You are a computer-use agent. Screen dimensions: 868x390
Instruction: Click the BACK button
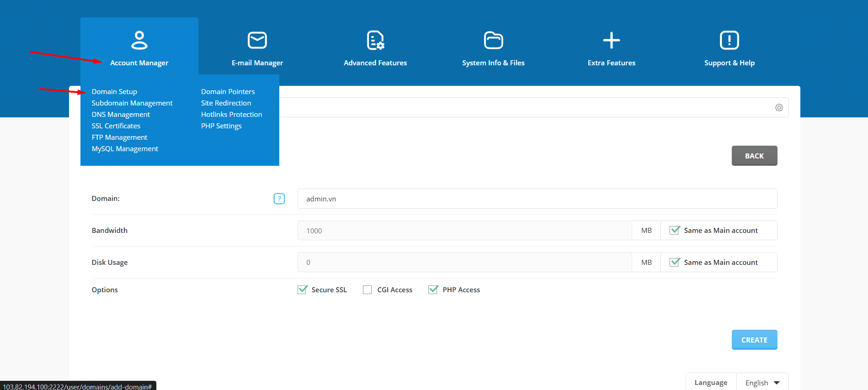(x=754, y=156)
